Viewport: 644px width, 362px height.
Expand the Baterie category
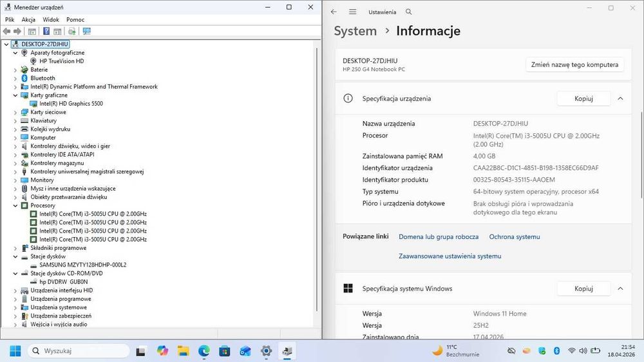tap(15, 70)
